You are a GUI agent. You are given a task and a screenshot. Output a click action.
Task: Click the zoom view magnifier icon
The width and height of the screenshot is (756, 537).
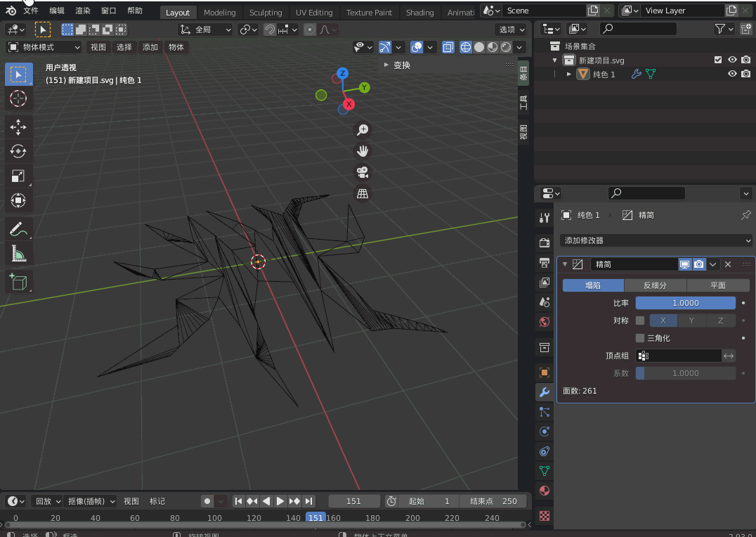point(363,130)
